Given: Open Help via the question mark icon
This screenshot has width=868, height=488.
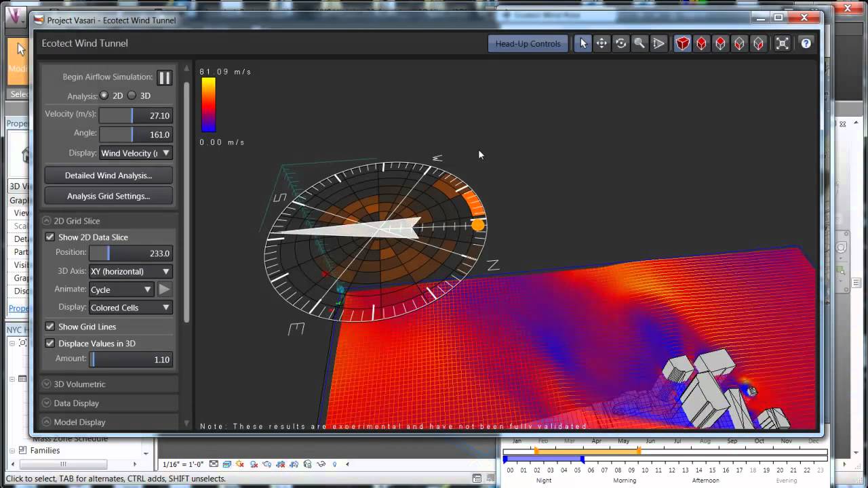Looking at the screenshot, I should (804, 43).
